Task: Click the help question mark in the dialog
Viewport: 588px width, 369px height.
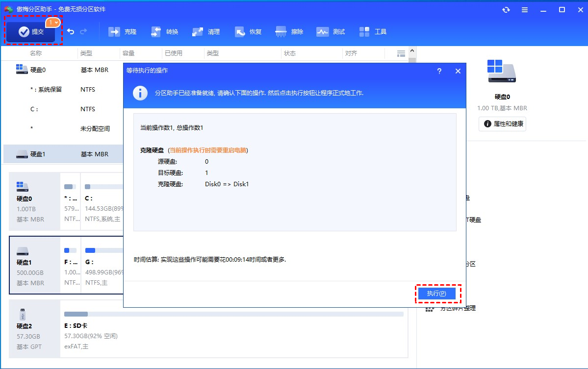Action: pos(439,71)
